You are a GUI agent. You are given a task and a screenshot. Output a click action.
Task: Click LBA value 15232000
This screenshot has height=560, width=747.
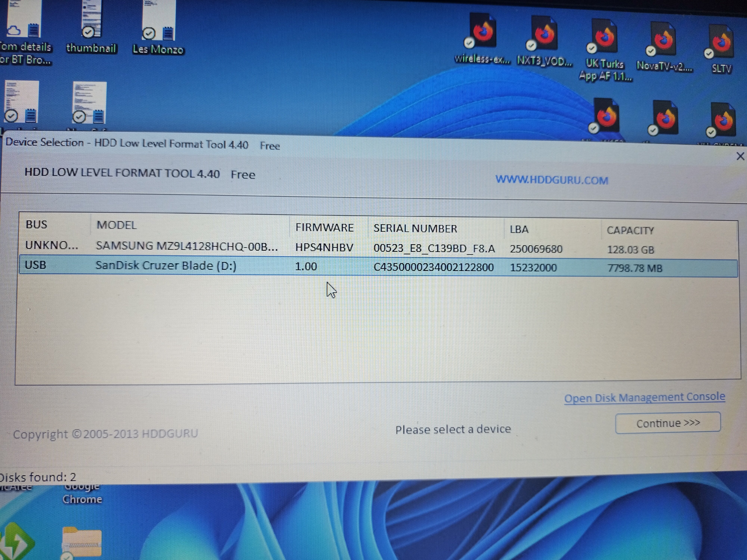coord(533,268)
